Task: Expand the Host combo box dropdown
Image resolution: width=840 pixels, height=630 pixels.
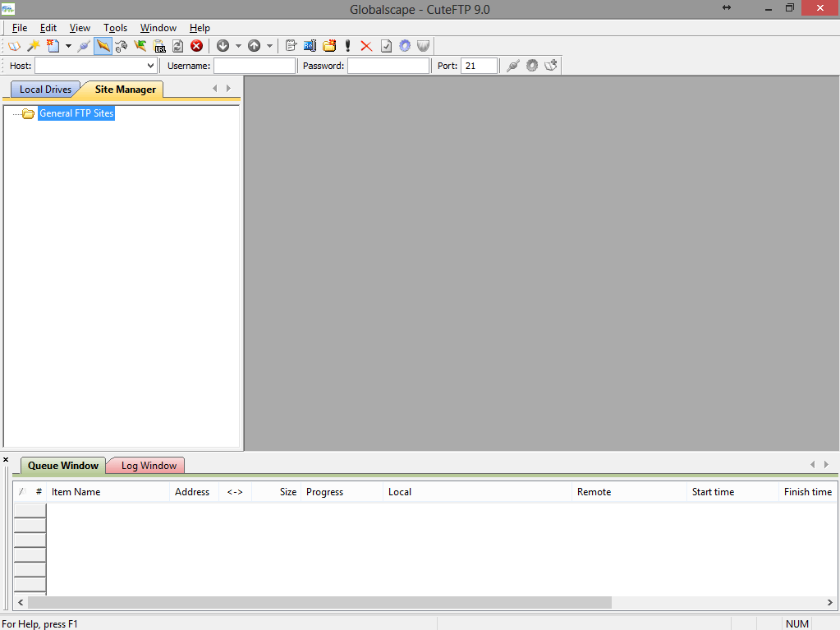Action: (150, 66)
